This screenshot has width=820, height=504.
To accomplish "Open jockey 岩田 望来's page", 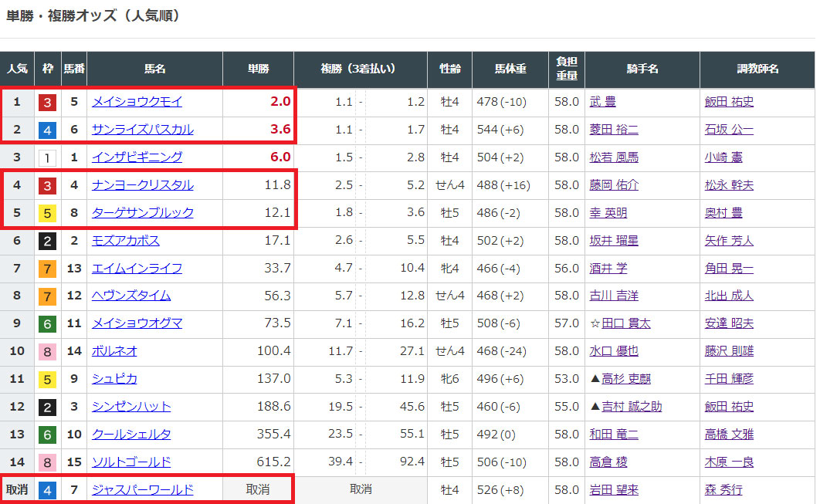I will (613, 490).
